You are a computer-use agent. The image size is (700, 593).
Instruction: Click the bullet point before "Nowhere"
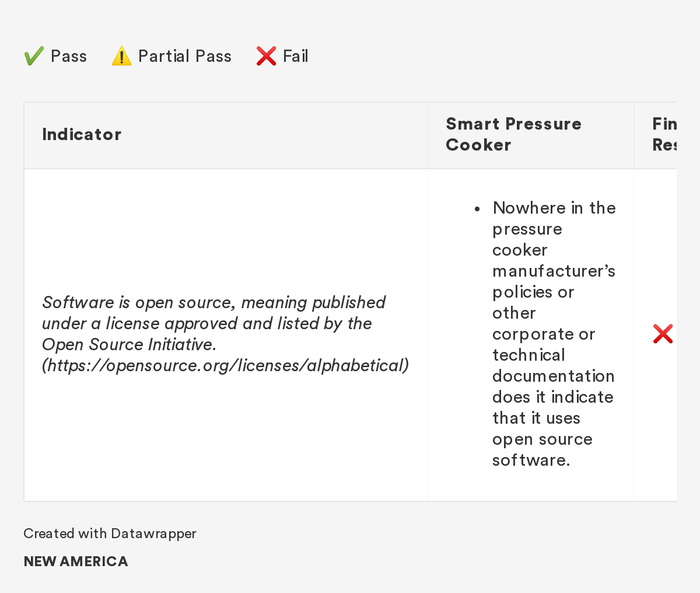pos(477,209)
